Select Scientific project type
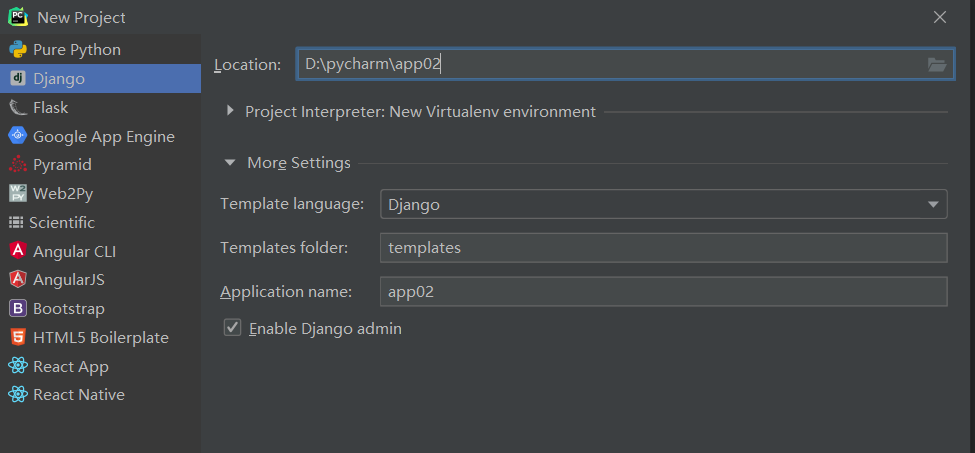 (52, 222)
